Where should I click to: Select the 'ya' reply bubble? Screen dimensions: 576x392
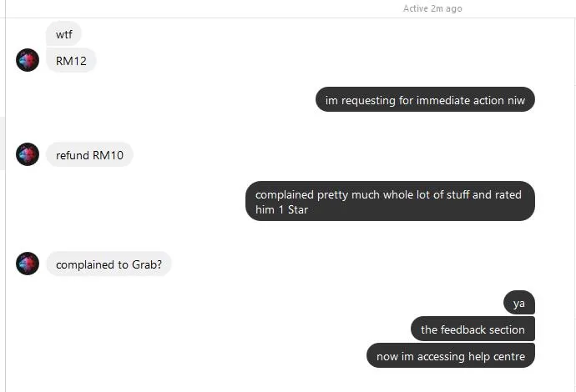pos(519,303)
